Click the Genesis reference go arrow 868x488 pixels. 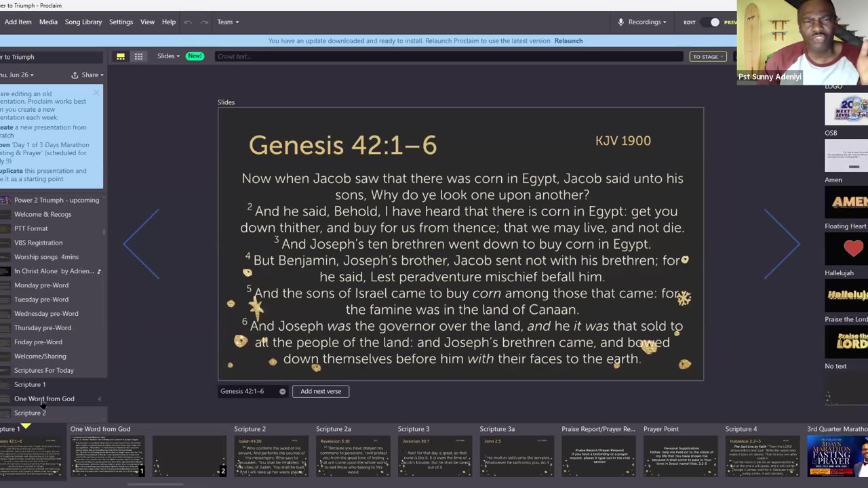283,391
